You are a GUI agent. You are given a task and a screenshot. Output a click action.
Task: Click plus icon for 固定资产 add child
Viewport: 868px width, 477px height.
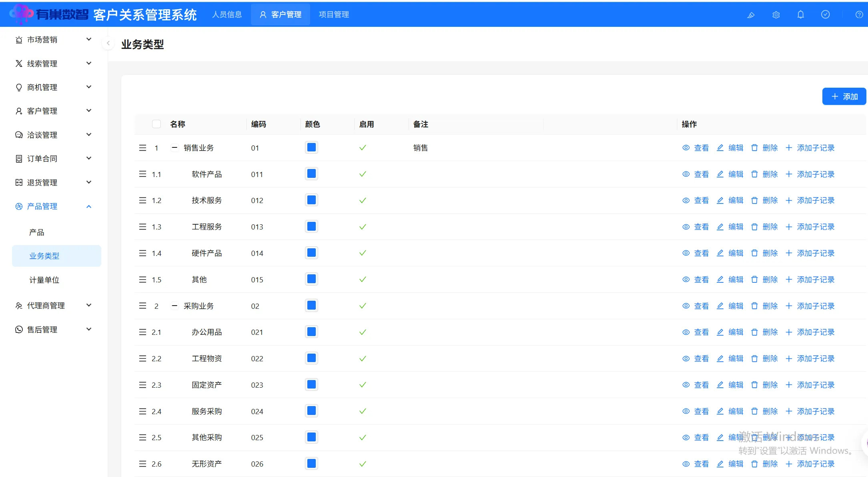point(789,385)
